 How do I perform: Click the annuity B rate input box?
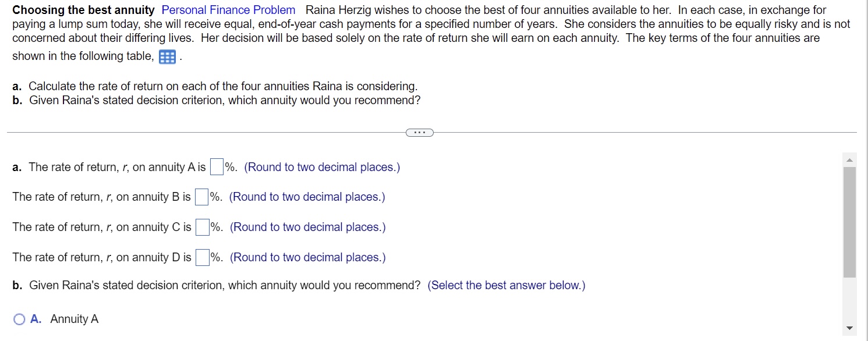pos(201,197)
